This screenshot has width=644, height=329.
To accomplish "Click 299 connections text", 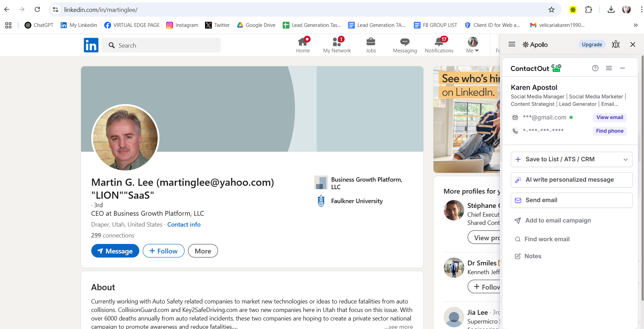I will tap(113, 235).
